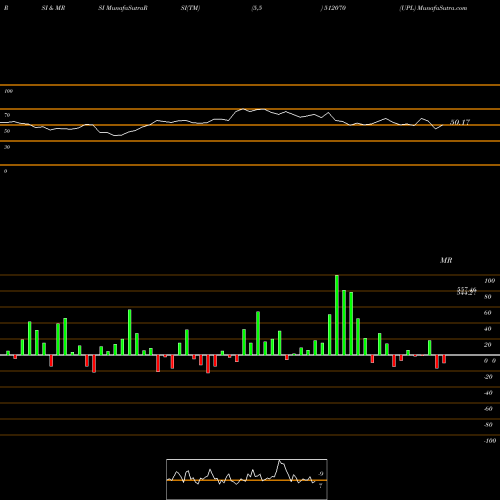Click the overlapping price value near 557.46
The width and height of the screenshot is (500, 500).
[x=466, y=291]
